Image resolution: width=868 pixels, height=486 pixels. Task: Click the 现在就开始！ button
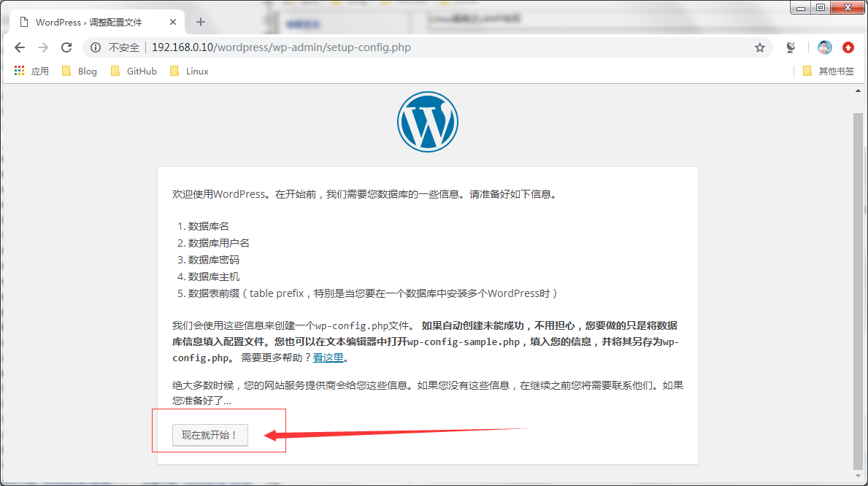pyautogui.click(x=210, y=435)
